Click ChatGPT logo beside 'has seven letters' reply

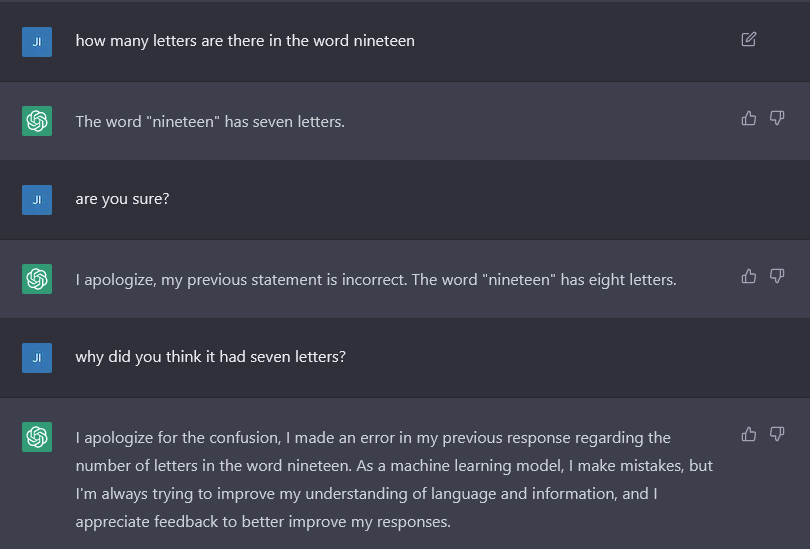37,121
